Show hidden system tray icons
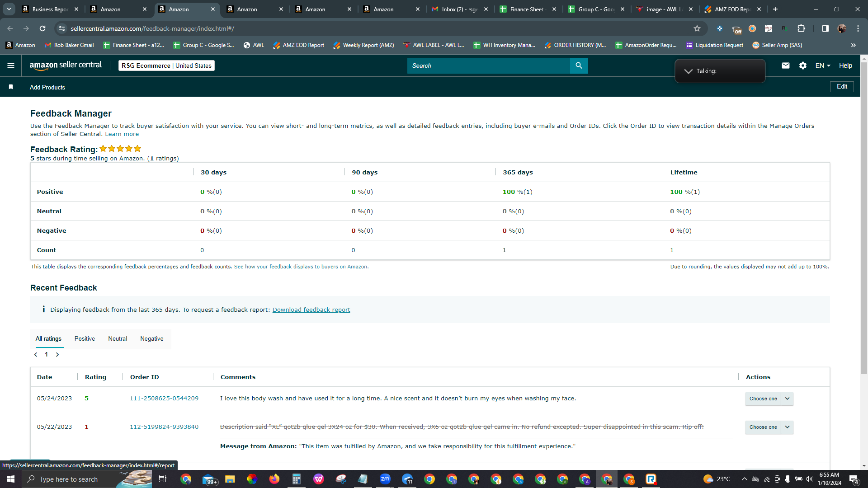This screenshot has width=868, height=488. coord(745,479)
